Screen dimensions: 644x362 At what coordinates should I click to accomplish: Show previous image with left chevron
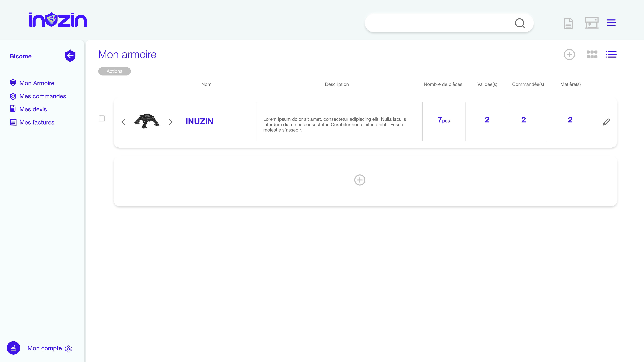(123, 122)
